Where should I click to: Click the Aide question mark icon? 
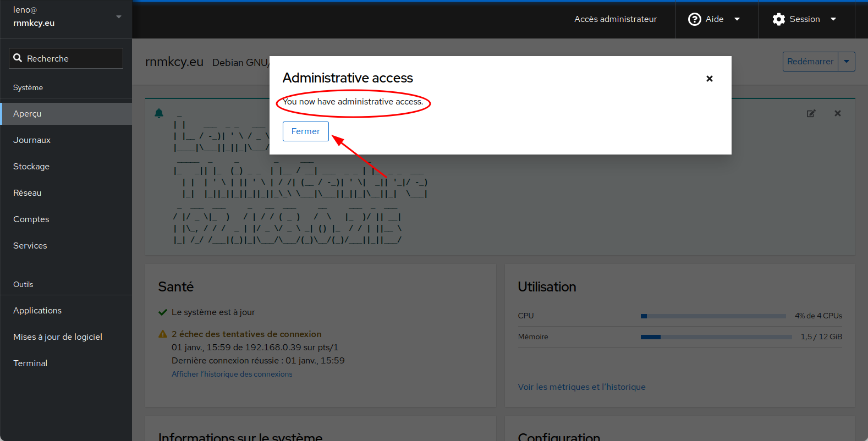694,19
